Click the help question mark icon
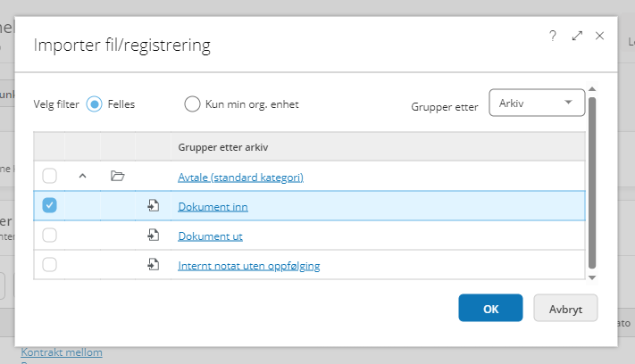 553,36
